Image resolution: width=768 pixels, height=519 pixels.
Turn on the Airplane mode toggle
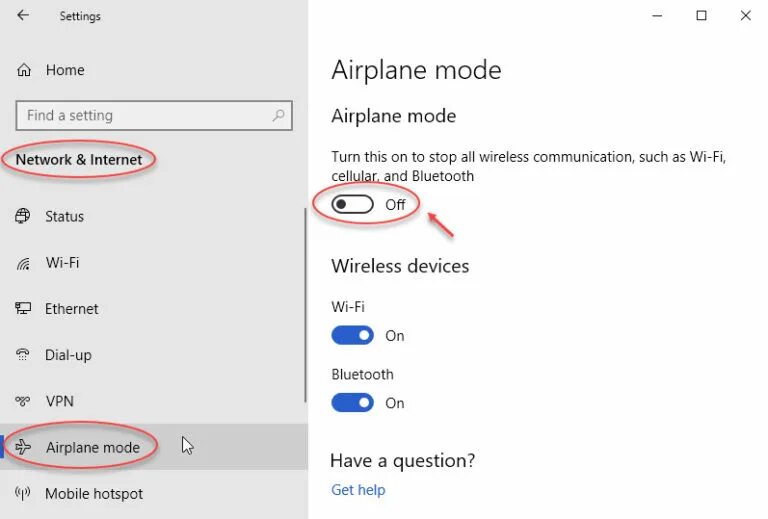pos(352,205)
